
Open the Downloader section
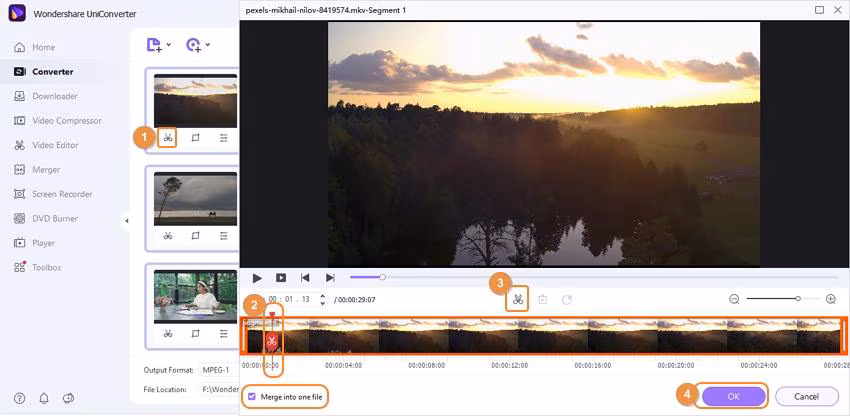[x=46, y=96]
